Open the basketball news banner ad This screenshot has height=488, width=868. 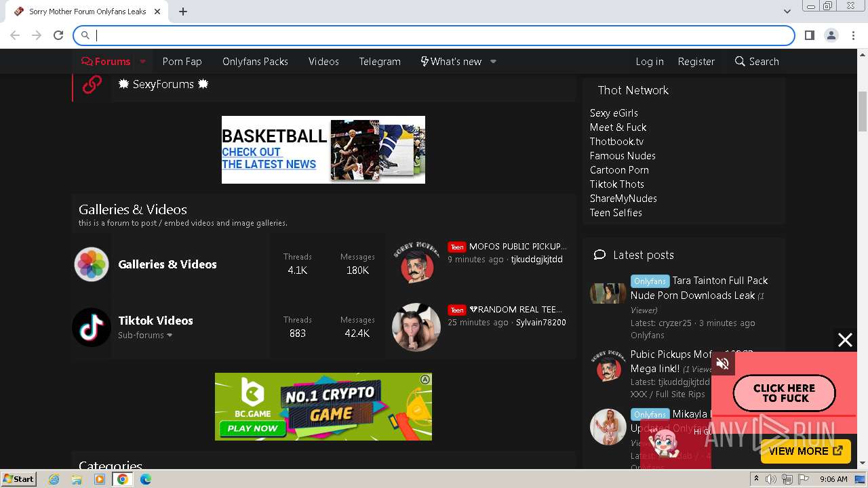(323, 150)
